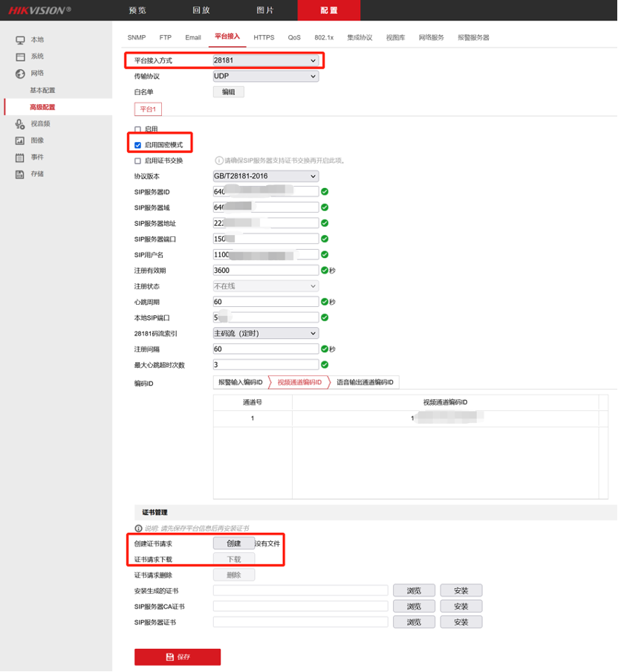Click the 系统 window icon in sidebar
The height and width of the screenshot is (672, 618).
click(20, 56)
